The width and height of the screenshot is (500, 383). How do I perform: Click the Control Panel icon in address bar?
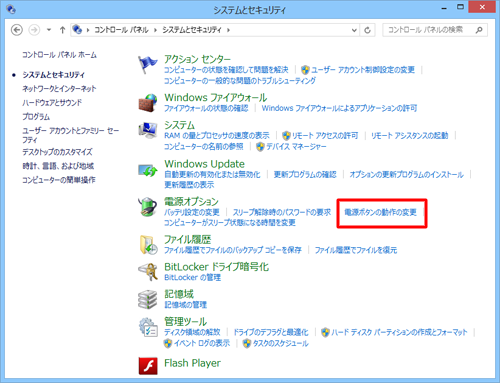(77, 30)
